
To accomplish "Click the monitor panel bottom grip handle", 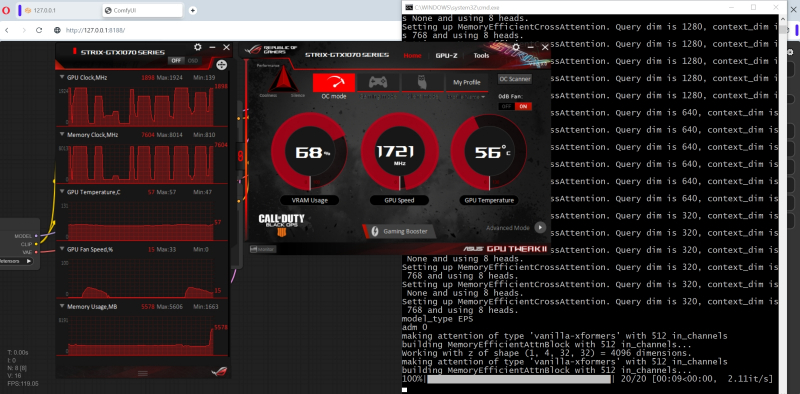I will click(x=143, y=374).
